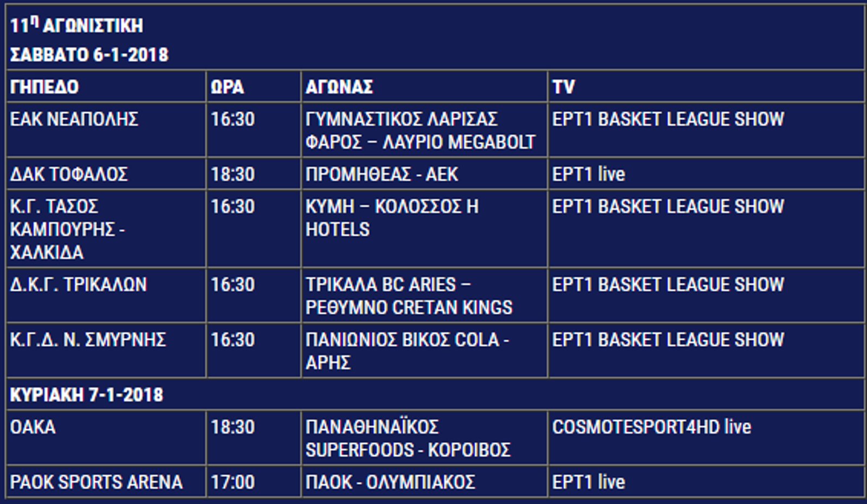Select the "Κ.Γ. ΤΑΣΟΣ ΚΑΜΠΟΥΡΗΣ - ΧΑΛΚΙΔΑ" venue
This screenshot has width=867, height=504.
(x=68, y=229)
